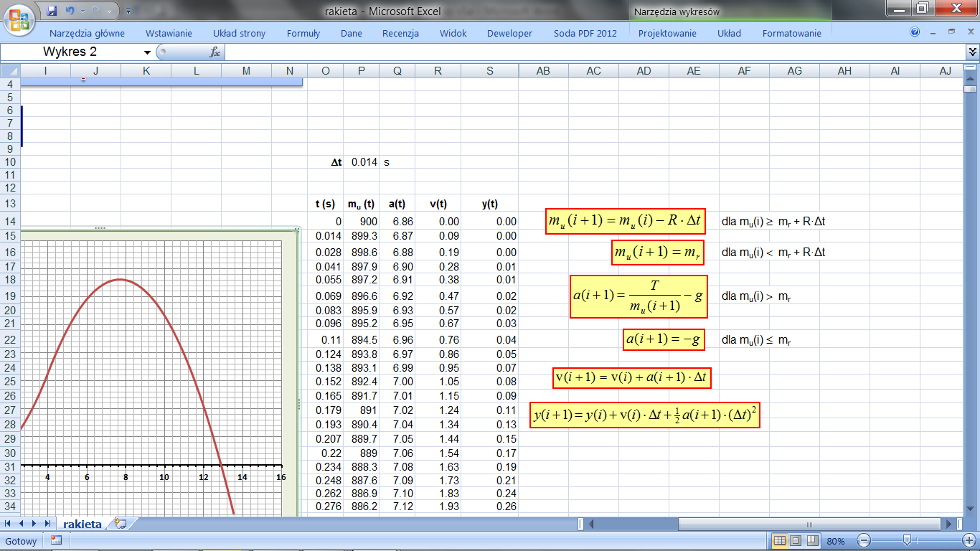Screen dimensions: 980x551
Task: Select the v(i+1) velocity formula box
Action: click(633, 377)
